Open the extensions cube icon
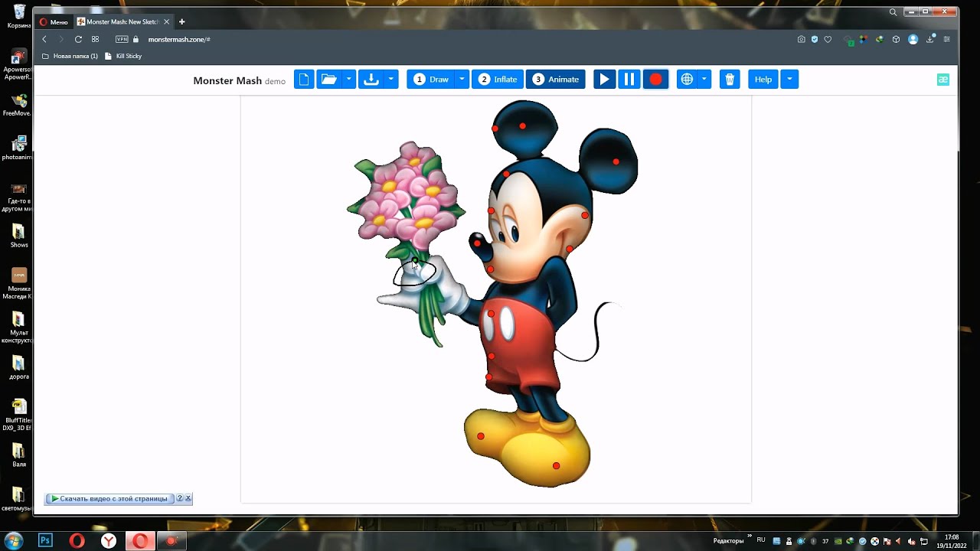This screenshot has height=551, width=980. (896, 39)
